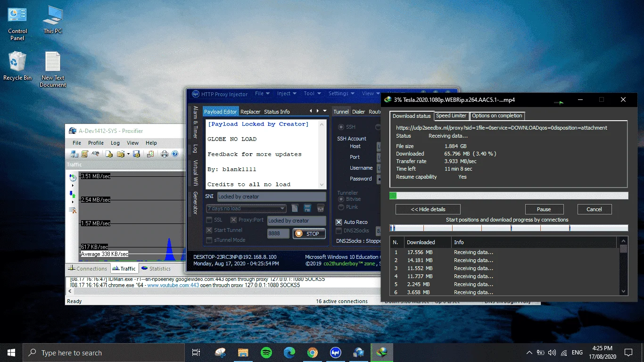
Task: Toggle the SSL checkbox in HTTP Proxy Injector
Action: [x=209, y=220]
